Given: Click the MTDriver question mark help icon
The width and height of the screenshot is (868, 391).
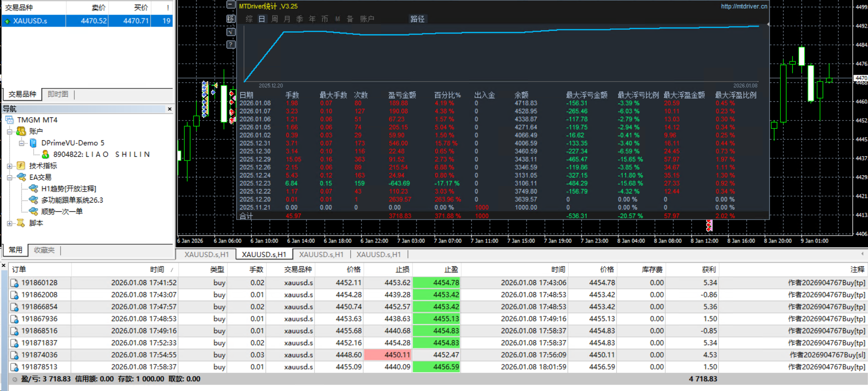Looking at the screenshot, I should click(231, 44).
